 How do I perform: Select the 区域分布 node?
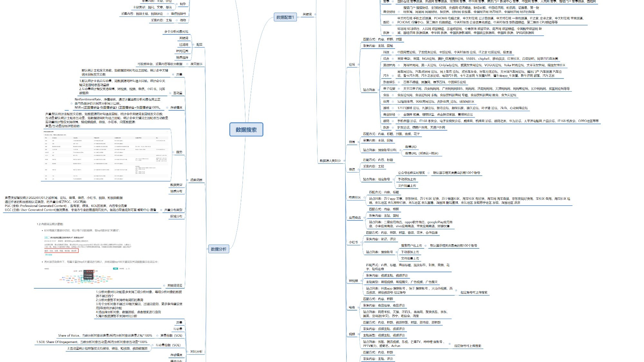[x=176, y=217]
